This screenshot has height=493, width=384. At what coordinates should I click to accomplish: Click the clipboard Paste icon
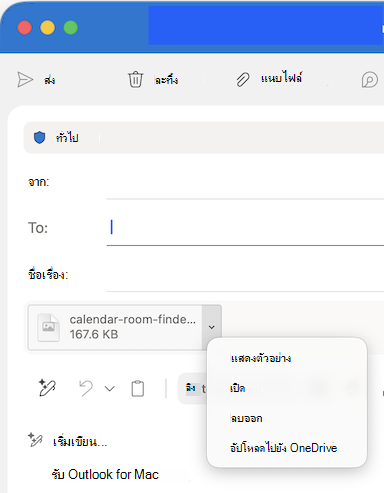138,388
